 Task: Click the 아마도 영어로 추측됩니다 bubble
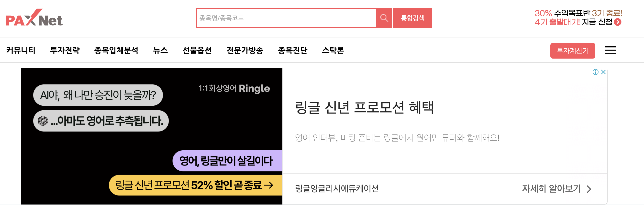click(x=101, y=121)
